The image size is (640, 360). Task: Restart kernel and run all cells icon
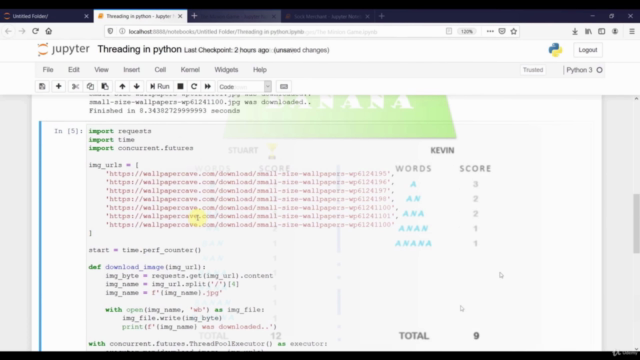[208, 87]
